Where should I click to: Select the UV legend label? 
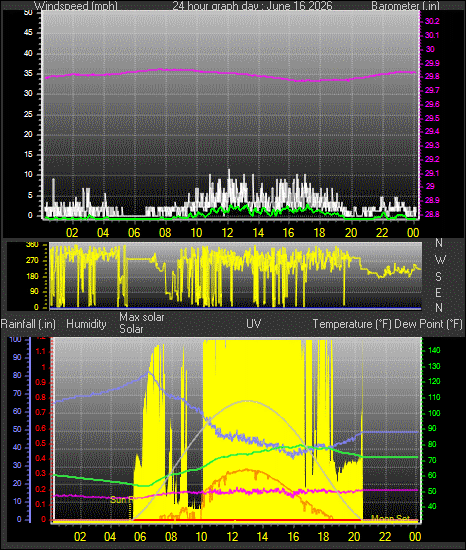[254, 323]
